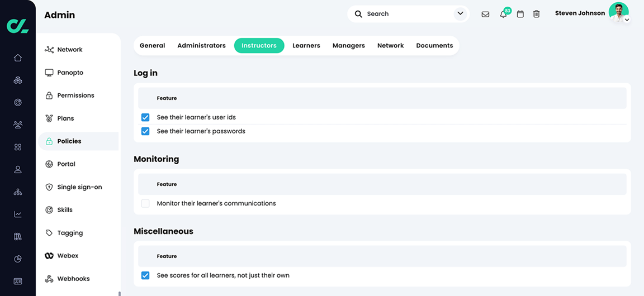Click the four-squares apps grid icon
The width and height of the screenshot is (644, 296).
coord(18,147)
